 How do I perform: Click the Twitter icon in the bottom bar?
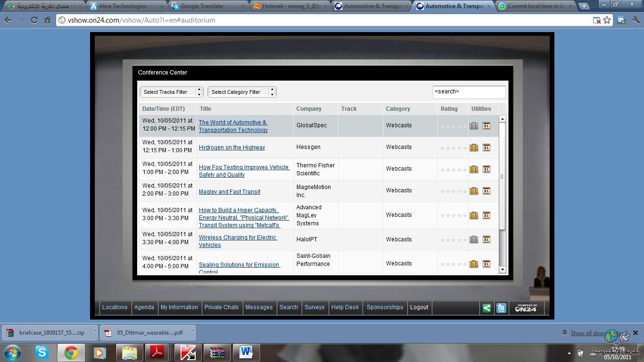(501, 308)
